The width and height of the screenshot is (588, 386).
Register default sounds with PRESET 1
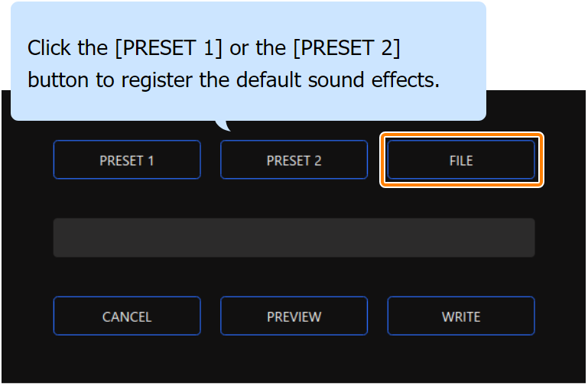[127, 161]
